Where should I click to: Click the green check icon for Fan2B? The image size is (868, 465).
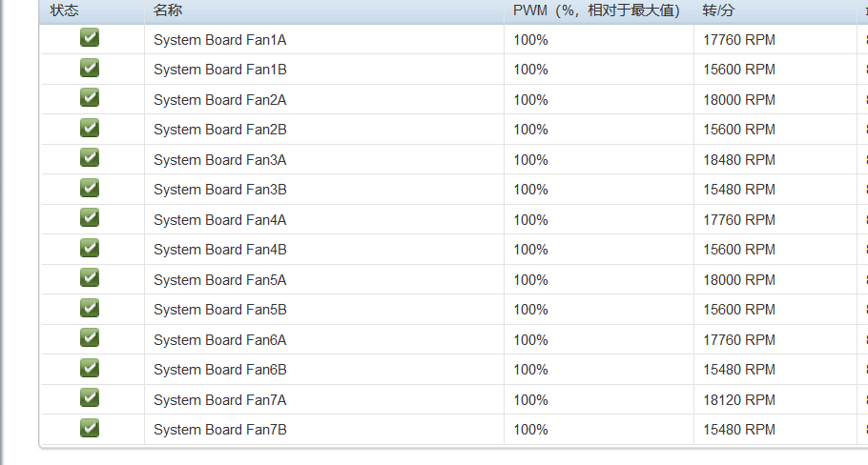pyautogui.click(x=90, y=128)
